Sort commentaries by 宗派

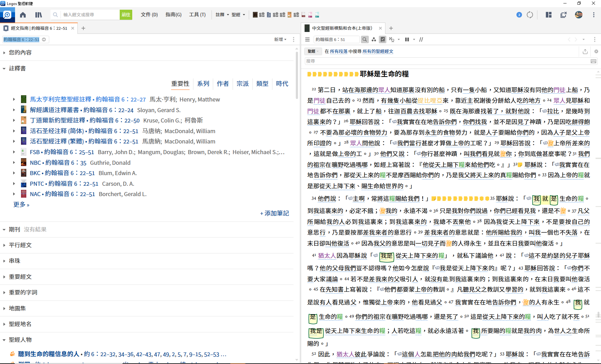pyautogui.click(x=243, y=84)
